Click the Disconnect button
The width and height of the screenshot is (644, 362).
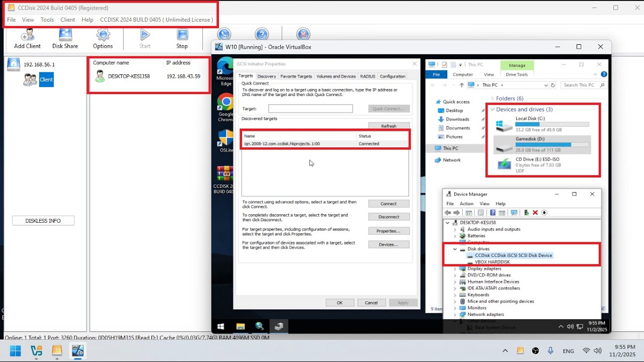pyautogui.click(x=389, y=217)
